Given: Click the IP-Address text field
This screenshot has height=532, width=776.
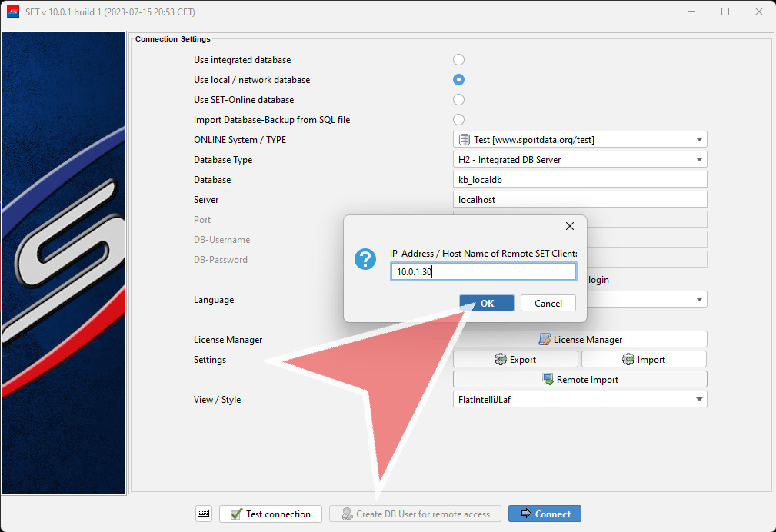Looking at the screenshot, I should tap(483, 272).
